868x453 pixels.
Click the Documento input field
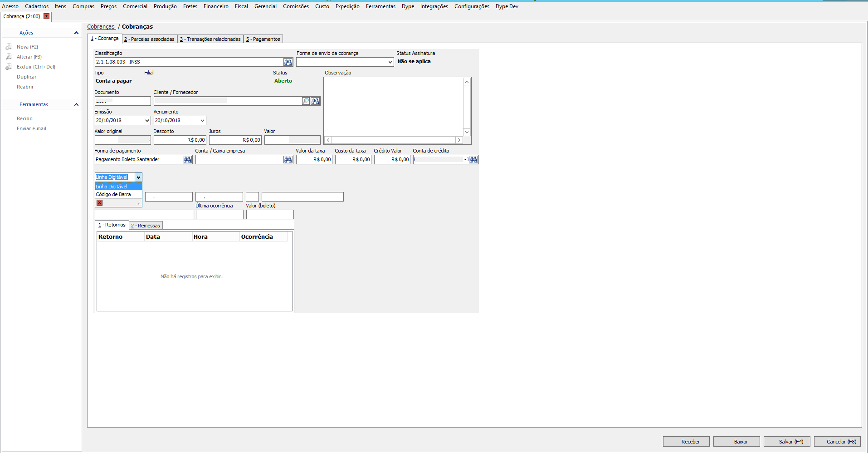[x=122, y=101]
